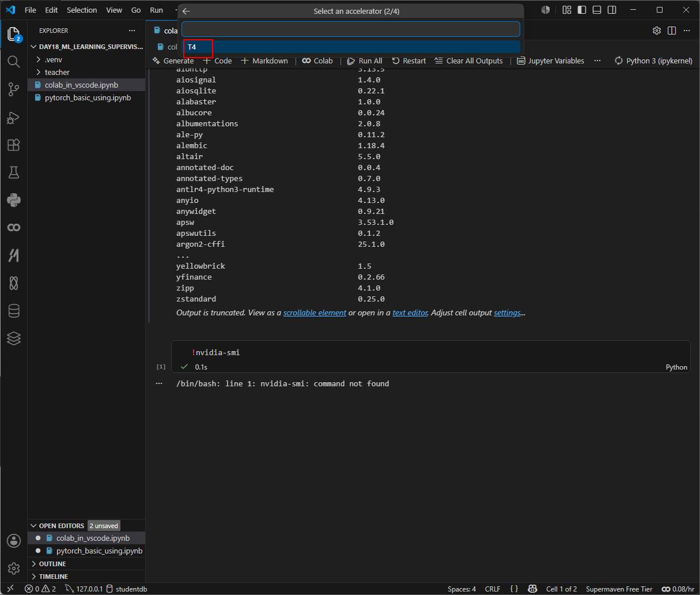Select pytorch_basic_using.ipynb in Open Editors
Screen dimensions: 700x595
86,551
